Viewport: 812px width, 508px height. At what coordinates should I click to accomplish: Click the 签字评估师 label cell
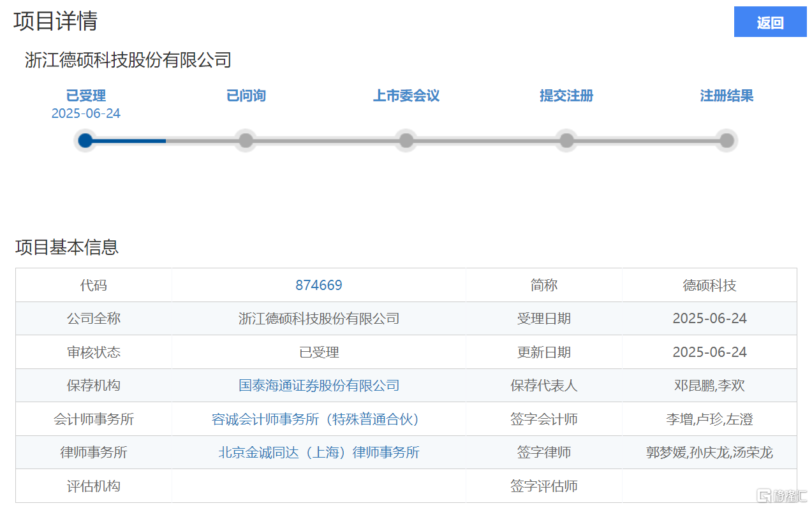click(x=544, y=486)
